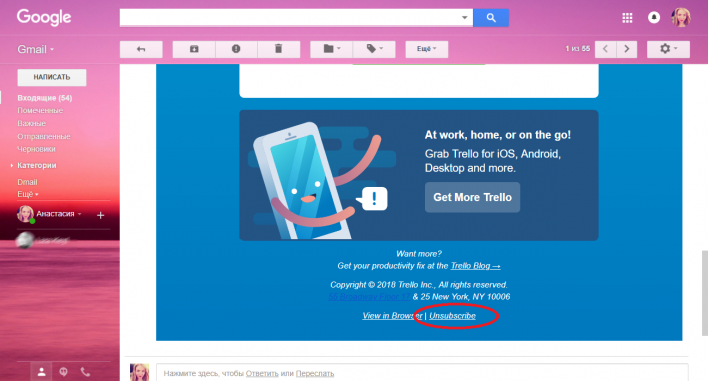Open the Google apps grid

(627, 18)
